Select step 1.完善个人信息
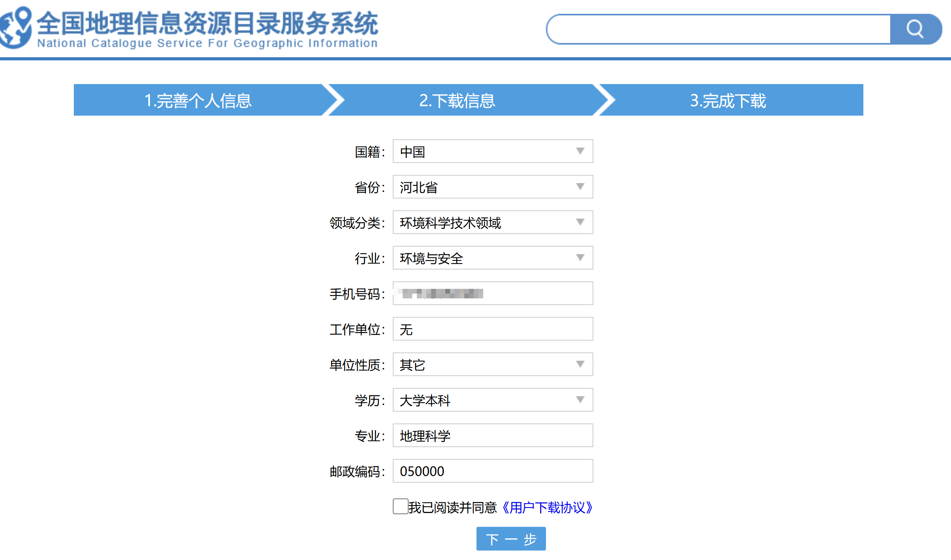 coord(198,100)
